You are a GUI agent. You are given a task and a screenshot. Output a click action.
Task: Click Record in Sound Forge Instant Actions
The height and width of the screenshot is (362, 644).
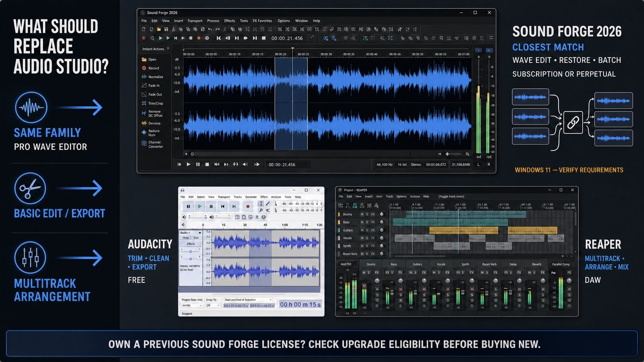click(150, 68)
